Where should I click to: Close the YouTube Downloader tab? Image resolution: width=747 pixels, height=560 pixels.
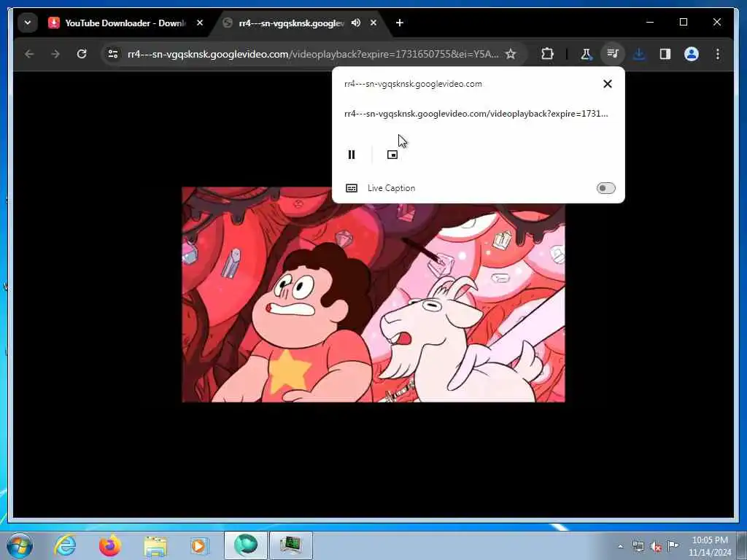pos(200,23)
